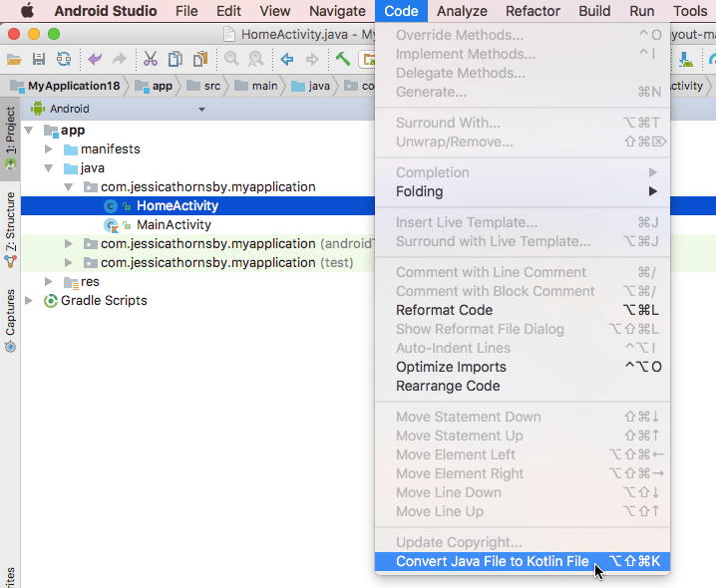Click the SDK manager download icon
Image resolution: width=716 pixels, height=588 pixels.
pos(685,60)
